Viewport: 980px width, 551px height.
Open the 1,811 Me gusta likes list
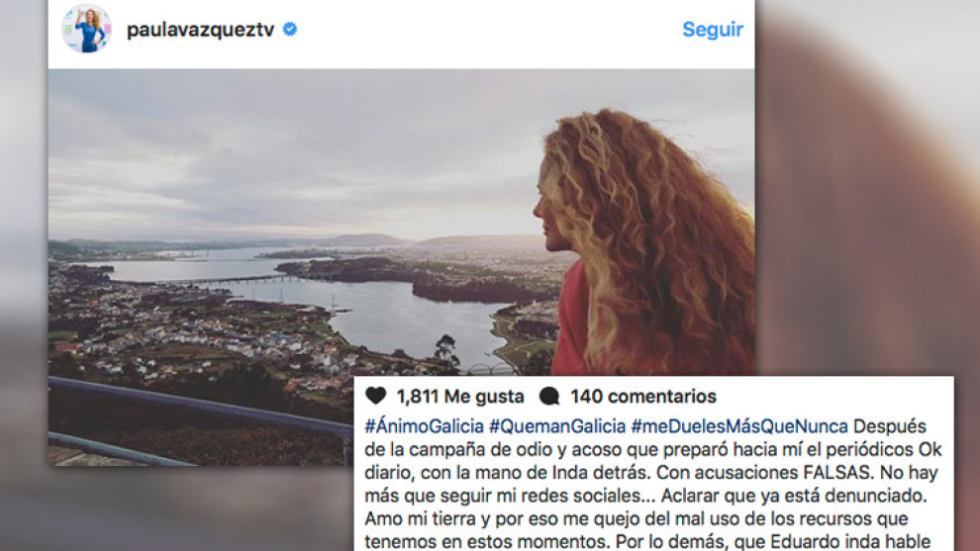click(460, 396)
